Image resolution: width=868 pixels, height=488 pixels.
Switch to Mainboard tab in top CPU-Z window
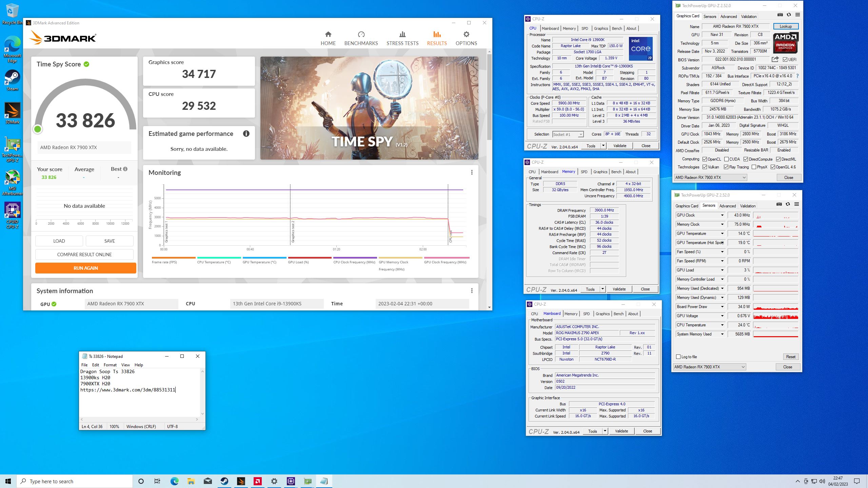(550, 28)
